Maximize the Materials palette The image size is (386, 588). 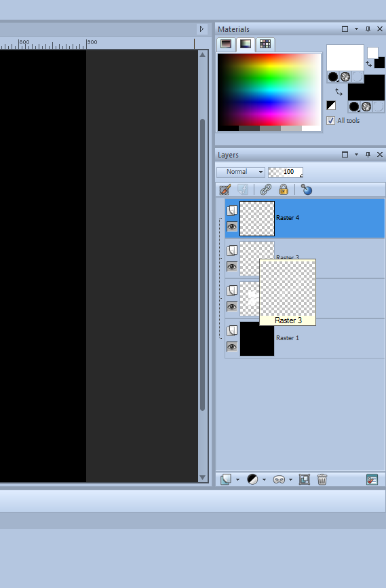click(x=345, y=29)
